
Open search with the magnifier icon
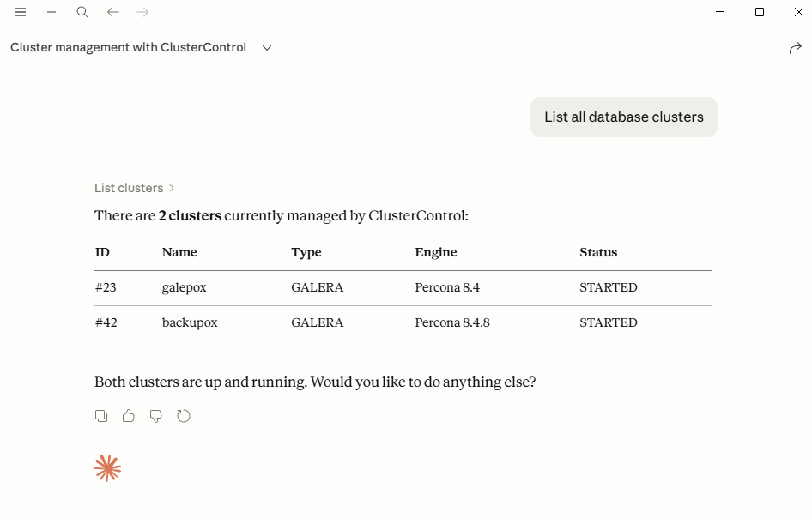pyautogui.click(x=82, y=12)
